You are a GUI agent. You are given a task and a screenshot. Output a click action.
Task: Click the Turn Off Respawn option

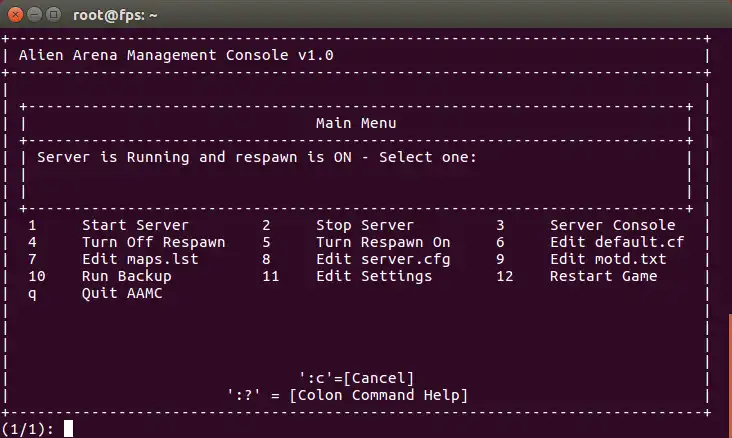(x=153, y=242)
